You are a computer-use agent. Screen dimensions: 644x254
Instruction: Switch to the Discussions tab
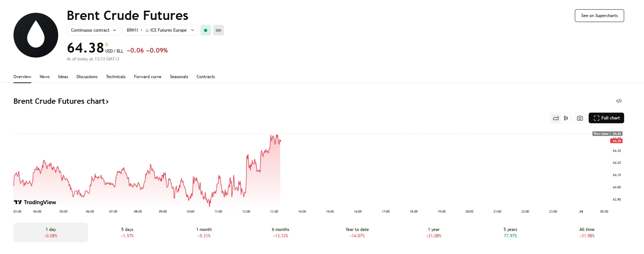pos(87,77)
